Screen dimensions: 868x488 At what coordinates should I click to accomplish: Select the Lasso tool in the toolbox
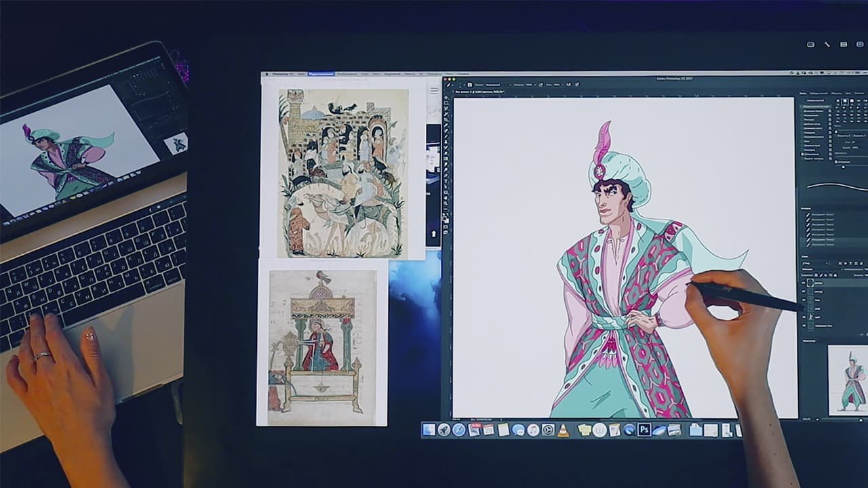(x=446, y=108)
